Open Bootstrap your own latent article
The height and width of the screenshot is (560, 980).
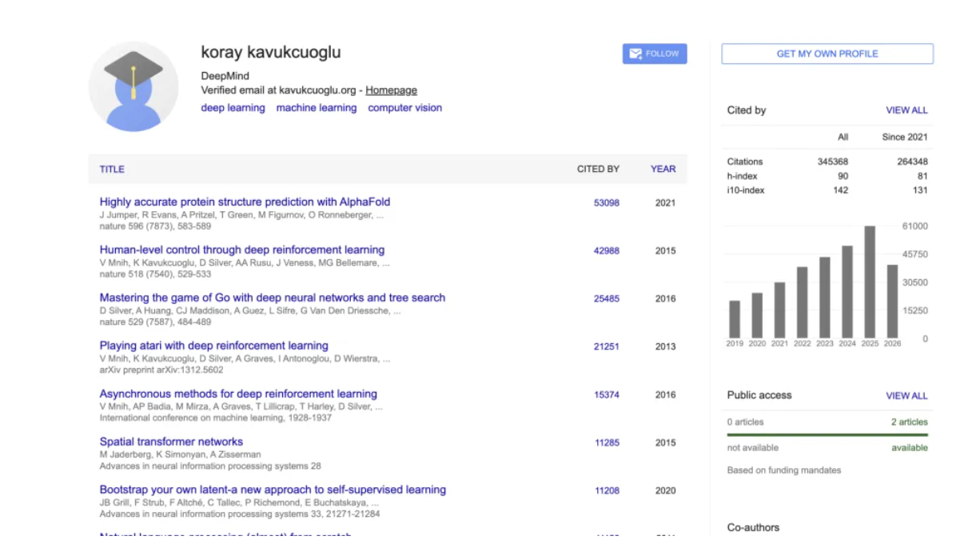273,490
